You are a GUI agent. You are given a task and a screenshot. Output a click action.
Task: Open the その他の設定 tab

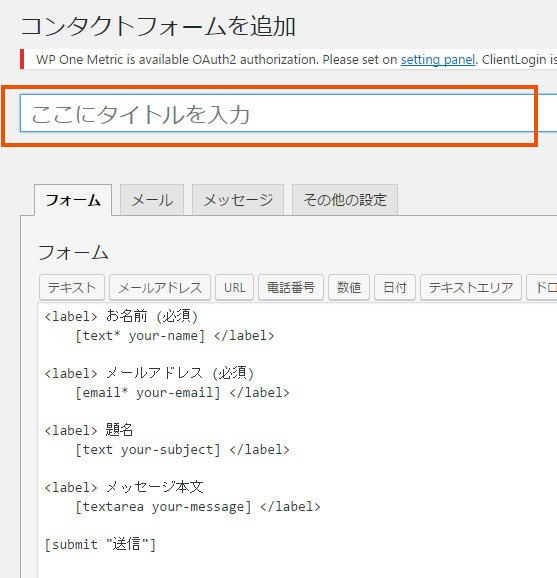tap(345, 200)
